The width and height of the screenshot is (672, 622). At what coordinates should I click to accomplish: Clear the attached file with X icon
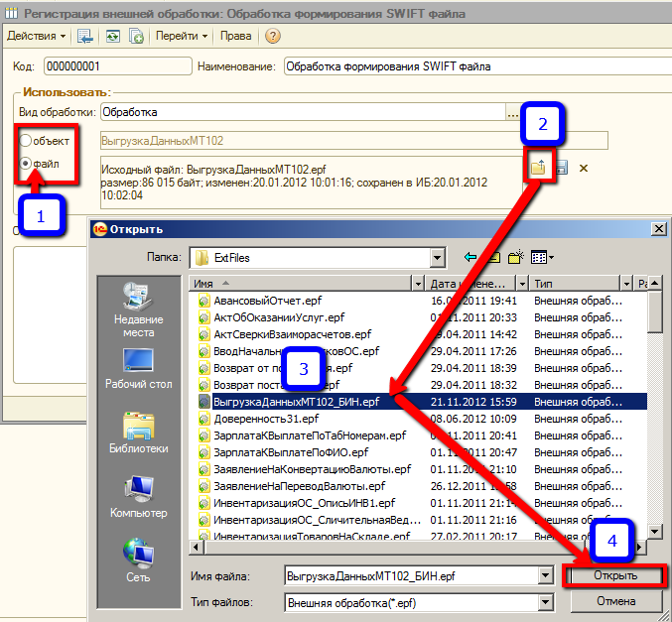click(584, 168)
